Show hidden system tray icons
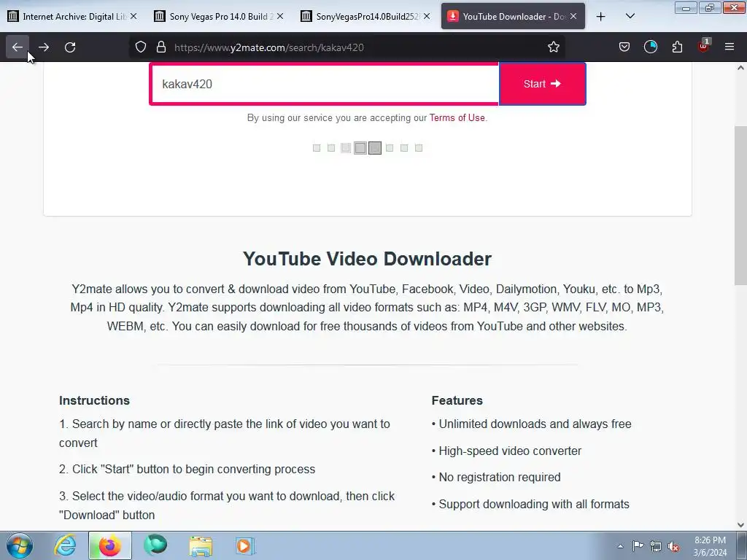Image resolution: width=747 pixels, height=560 pixels. tap(620, 546)
